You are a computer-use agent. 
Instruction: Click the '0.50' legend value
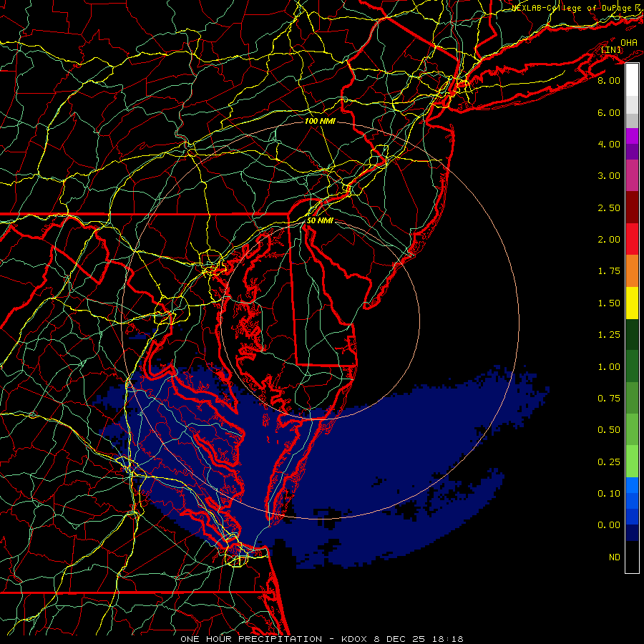coord(609,430)
